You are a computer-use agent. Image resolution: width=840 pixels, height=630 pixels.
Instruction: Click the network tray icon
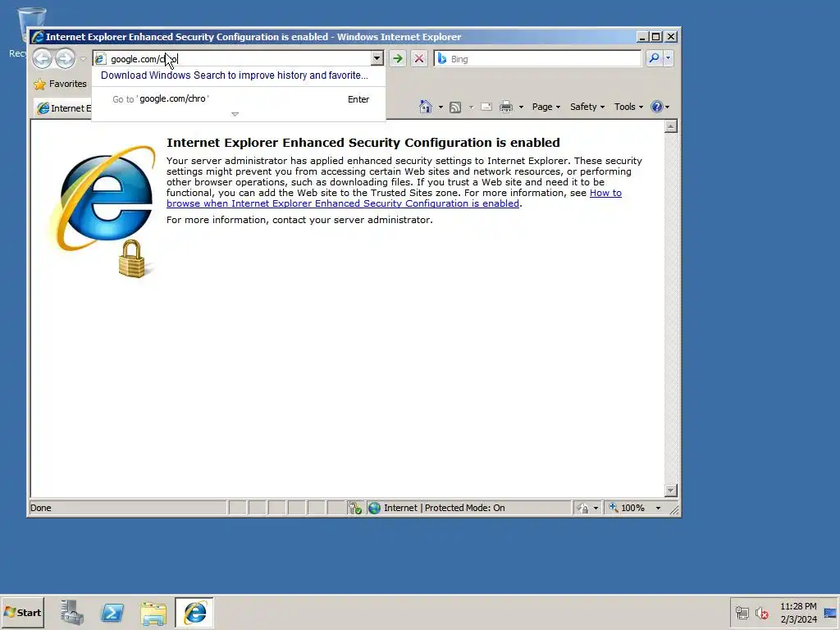(742, 613)
